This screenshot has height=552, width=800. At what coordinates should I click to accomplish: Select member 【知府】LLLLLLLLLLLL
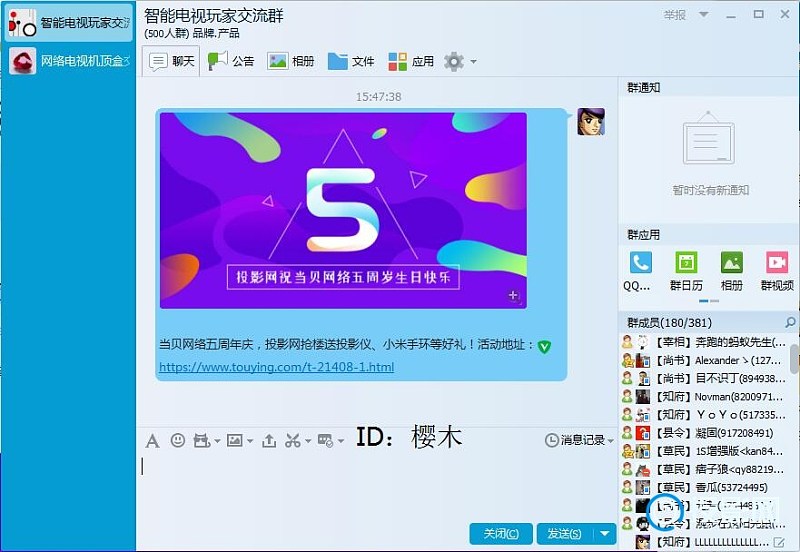[x=705, y=542]
